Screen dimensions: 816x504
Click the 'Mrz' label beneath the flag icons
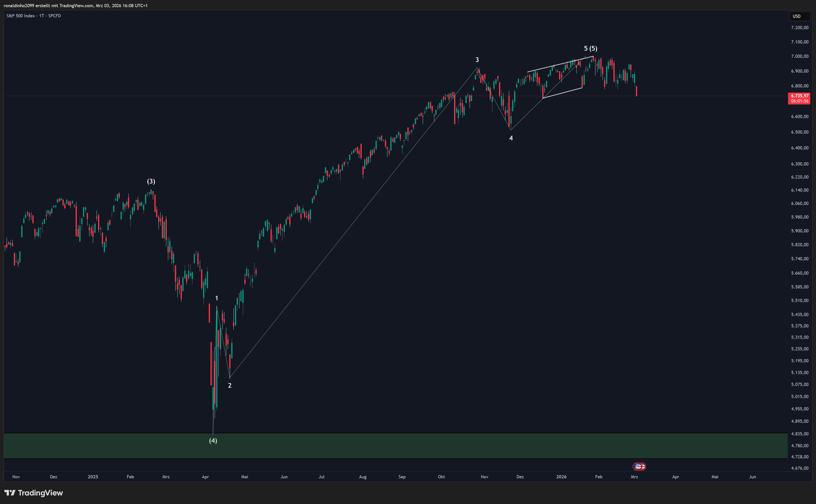(634, 477)
